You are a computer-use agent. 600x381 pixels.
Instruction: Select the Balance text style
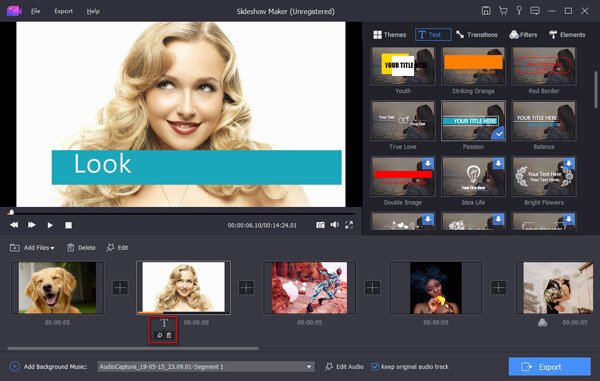pyautogui.click(x=544, y=121)
